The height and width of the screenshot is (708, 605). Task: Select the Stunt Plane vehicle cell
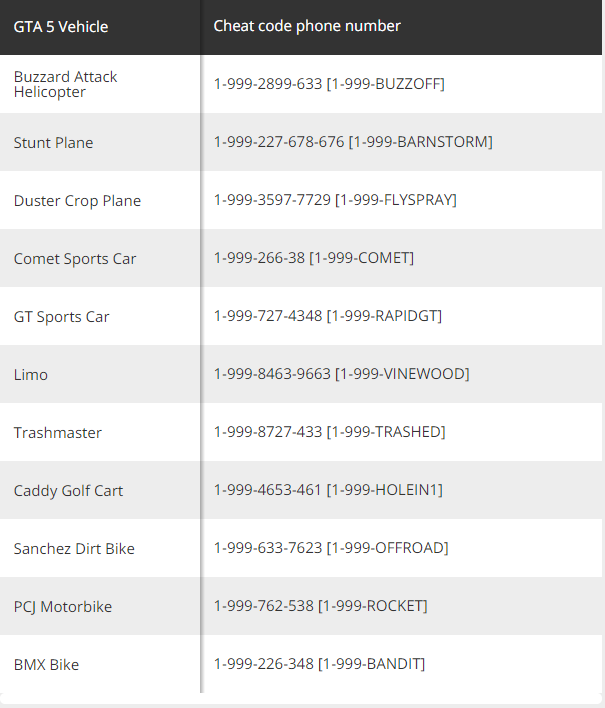point(53,142)
